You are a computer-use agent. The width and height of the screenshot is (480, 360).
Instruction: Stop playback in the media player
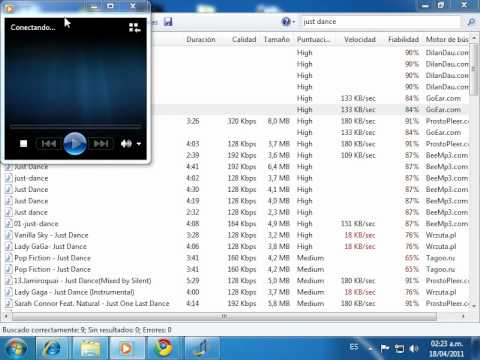pyautogui.click(x=23, y=144)
